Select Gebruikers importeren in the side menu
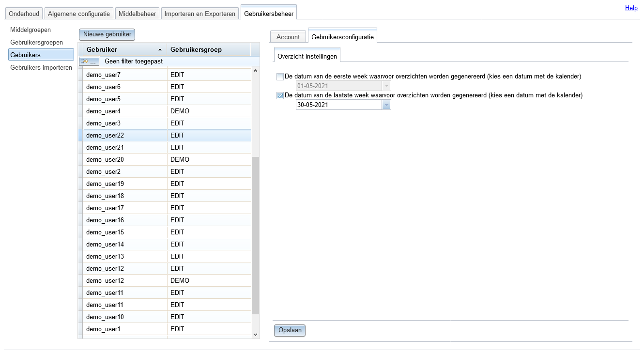644x354 pixels. [x=41, y=68]
